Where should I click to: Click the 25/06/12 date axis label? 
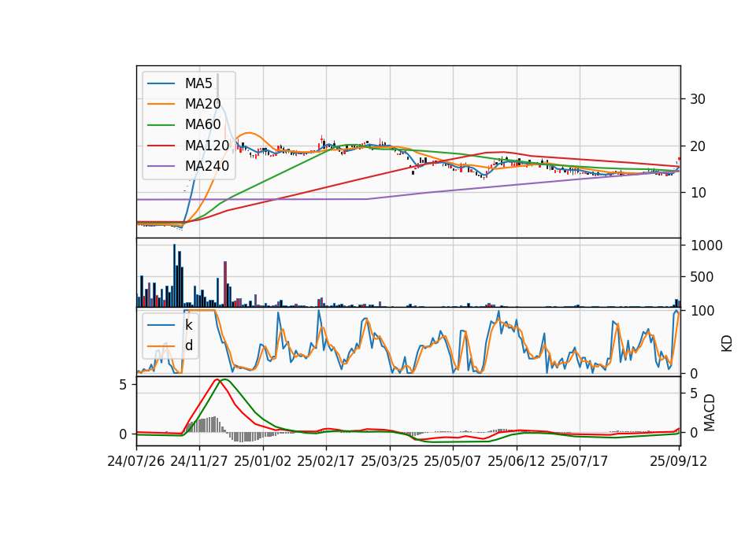517,461
